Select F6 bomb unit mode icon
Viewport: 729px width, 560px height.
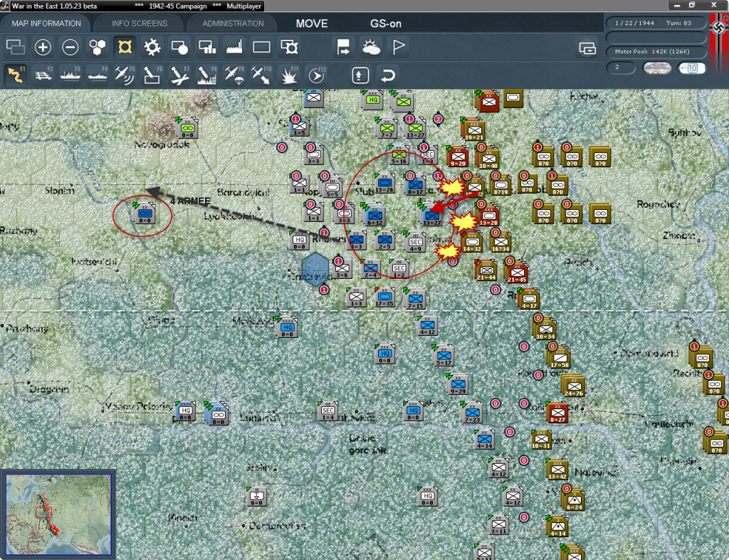pyautogui.click(x=152, y=75)
